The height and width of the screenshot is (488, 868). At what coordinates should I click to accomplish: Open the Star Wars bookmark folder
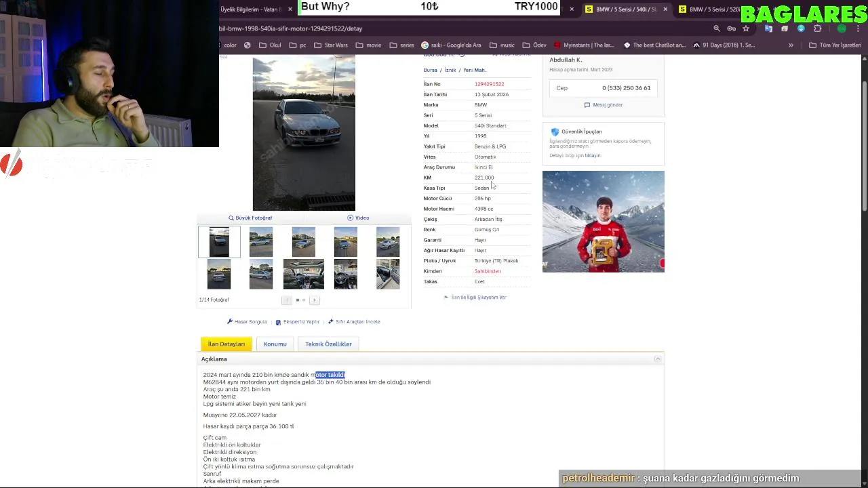pyautogui.click(x=330, y=45)
